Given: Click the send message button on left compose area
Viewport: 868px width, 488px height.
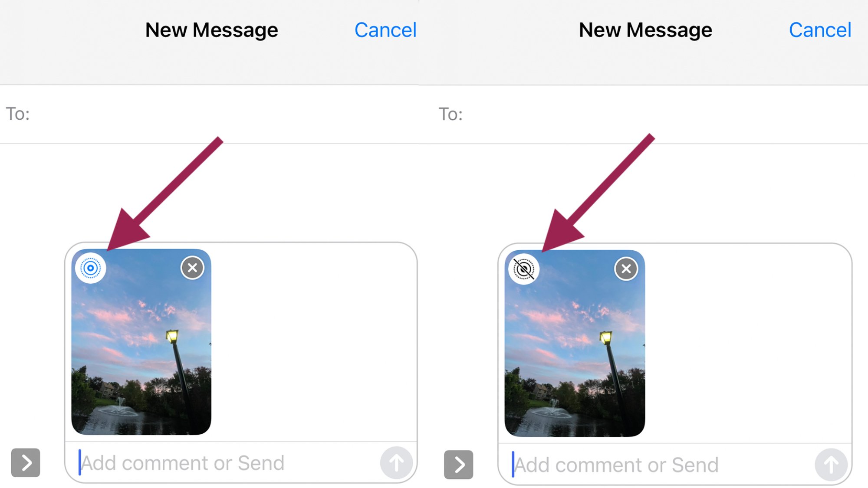Looking at the screenshot, I should point(396,463).
